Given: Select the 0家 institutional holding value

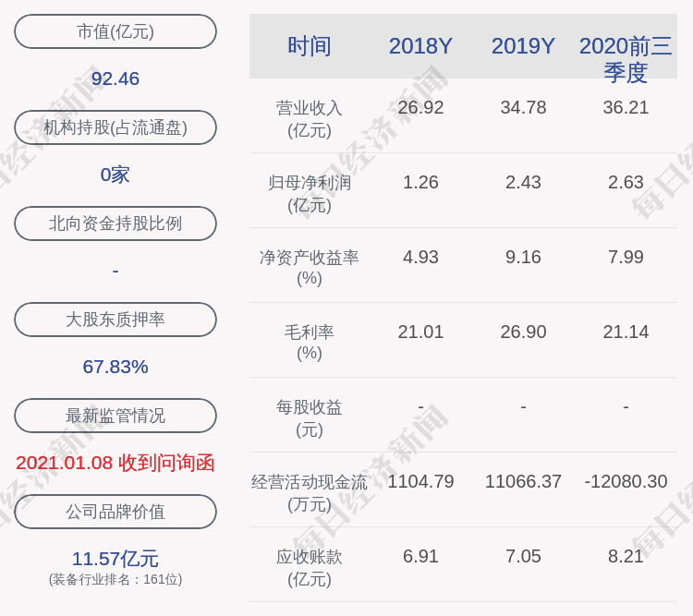Looking at the screenshot, I should [115, 175].
